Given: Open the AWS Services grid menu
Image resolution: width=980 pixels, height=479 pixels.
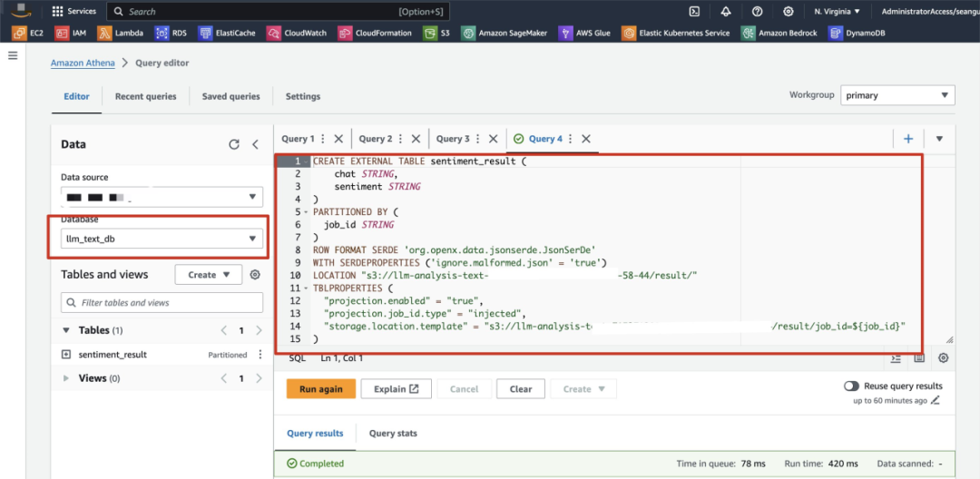Looking at the screenshot, I should click(x=73, y=11).
